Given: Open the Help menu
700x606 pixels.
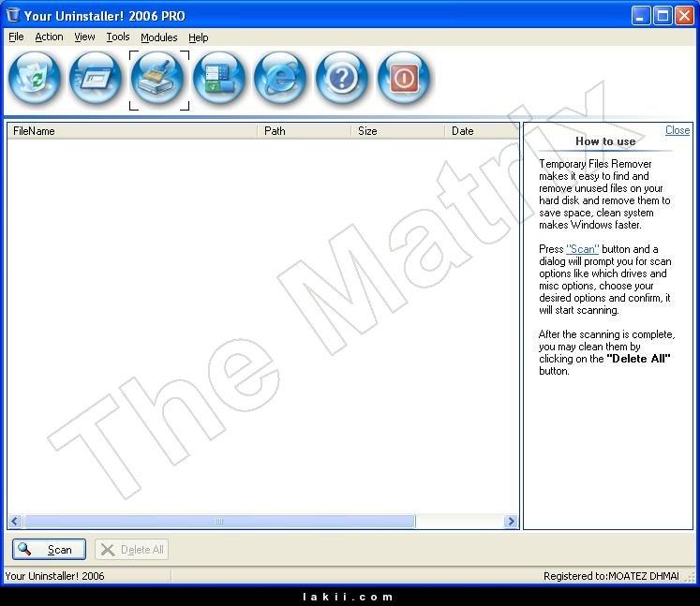Looking at the screenshot, I should [x=199, y=37].
